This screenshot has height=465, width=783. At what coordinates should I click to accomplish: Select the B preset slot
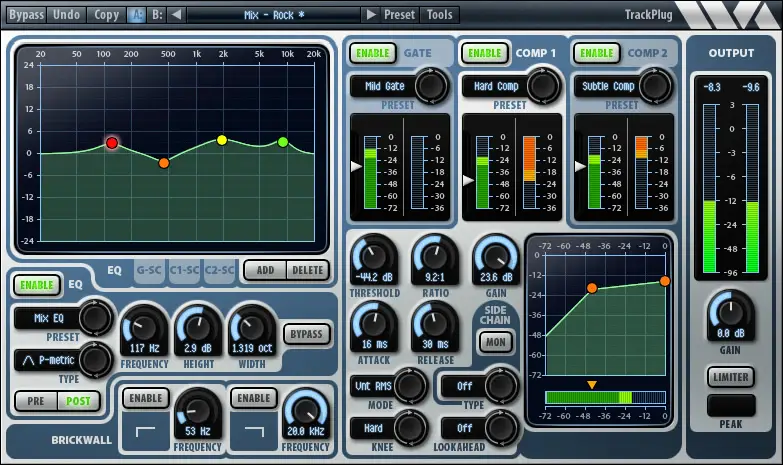tap(157, 15)
